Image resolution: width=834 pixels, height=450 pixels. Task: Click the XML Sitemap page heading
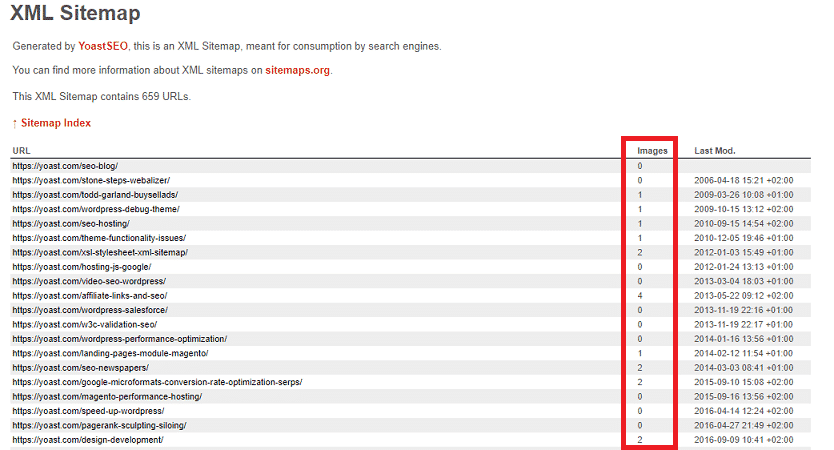75,13
